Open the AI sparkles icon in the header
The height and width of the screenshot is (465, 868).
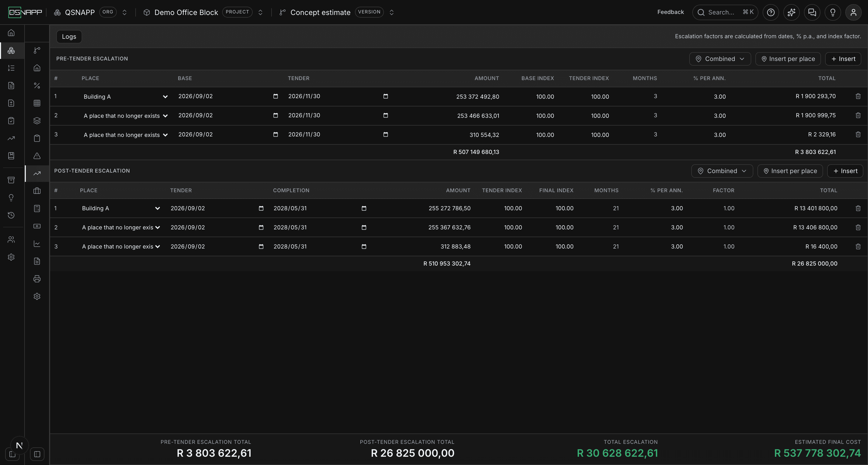coord(791,12)
